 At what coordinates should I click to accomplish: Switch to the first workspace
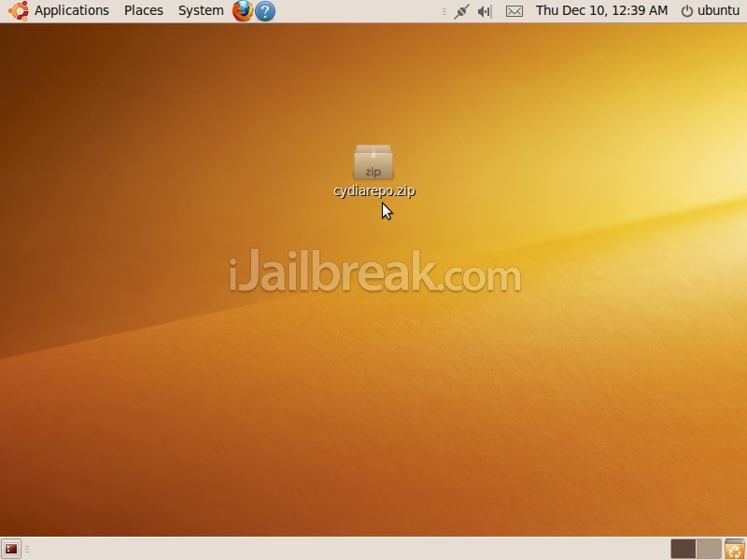(683, 549)
